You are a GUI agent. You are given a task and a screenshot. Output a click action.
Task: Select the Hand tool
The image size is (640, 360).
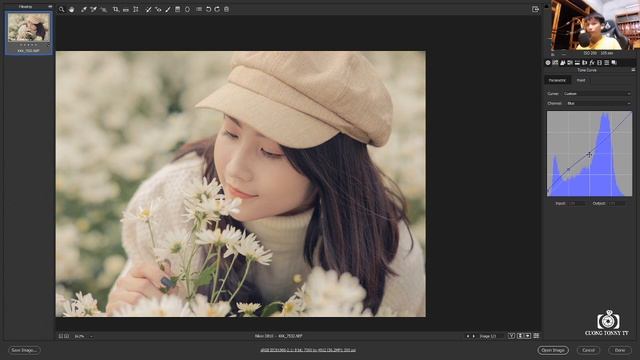pos(71,9)
